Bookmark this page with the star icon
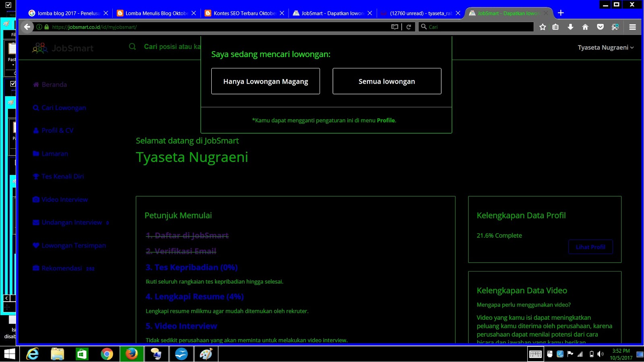 (x=543, y=27)
